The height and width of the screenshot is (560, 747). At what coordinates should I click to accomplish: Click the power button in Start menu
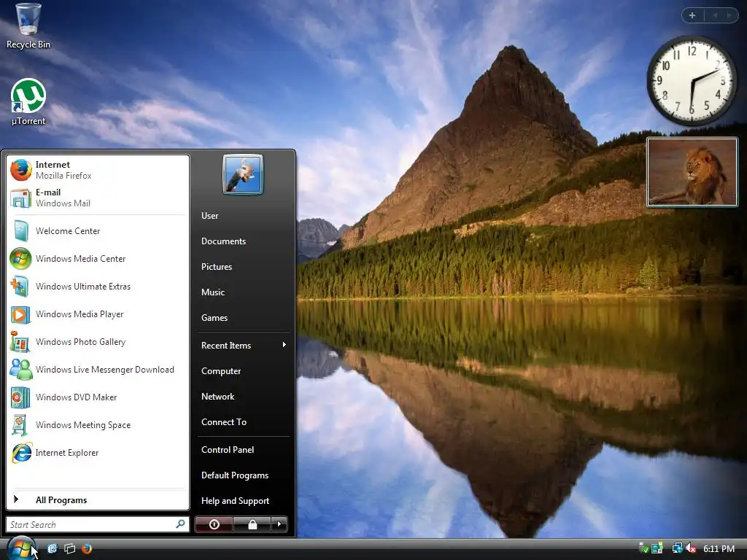pos(214,524)
